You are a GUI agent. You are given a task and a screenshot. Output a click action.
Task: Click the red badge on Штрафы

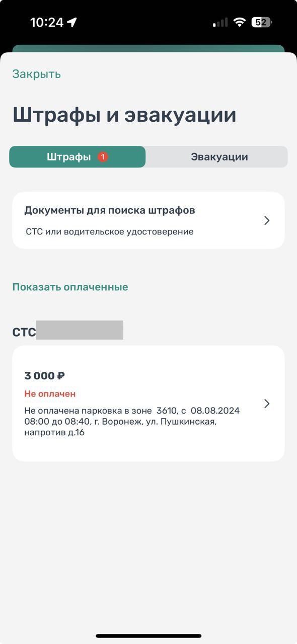[103, 156]
